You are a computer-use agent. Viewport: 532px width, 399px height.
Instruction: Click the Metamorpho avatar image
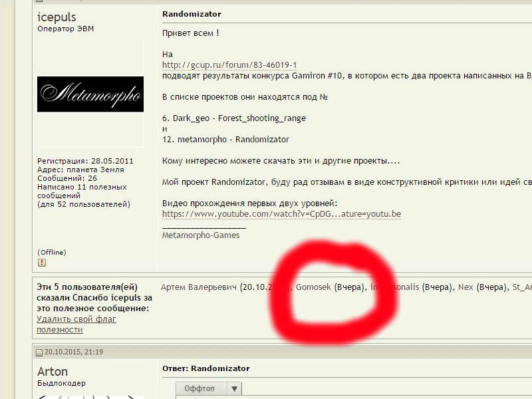(90, 94)
